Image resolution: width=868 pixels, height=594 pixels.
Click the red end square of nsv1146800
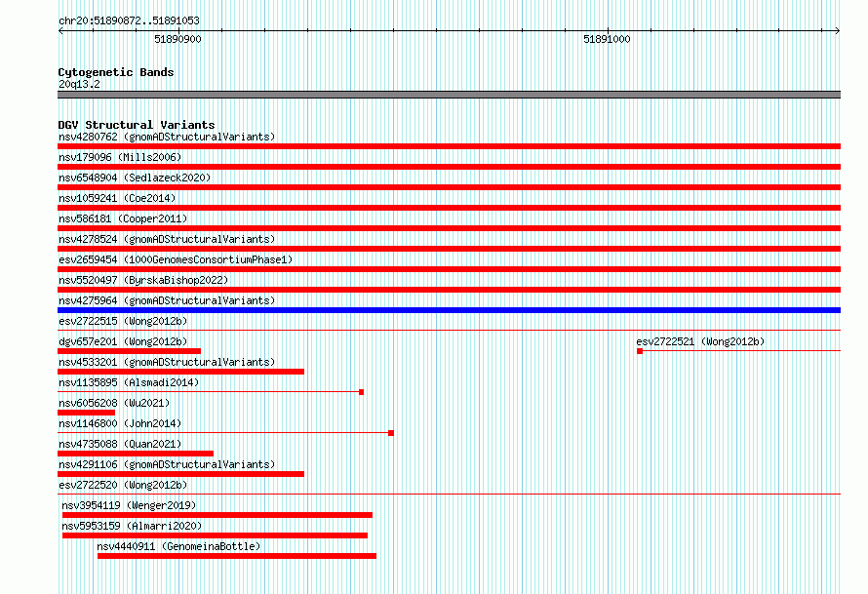pyautogui.click(x=391, y=433)
